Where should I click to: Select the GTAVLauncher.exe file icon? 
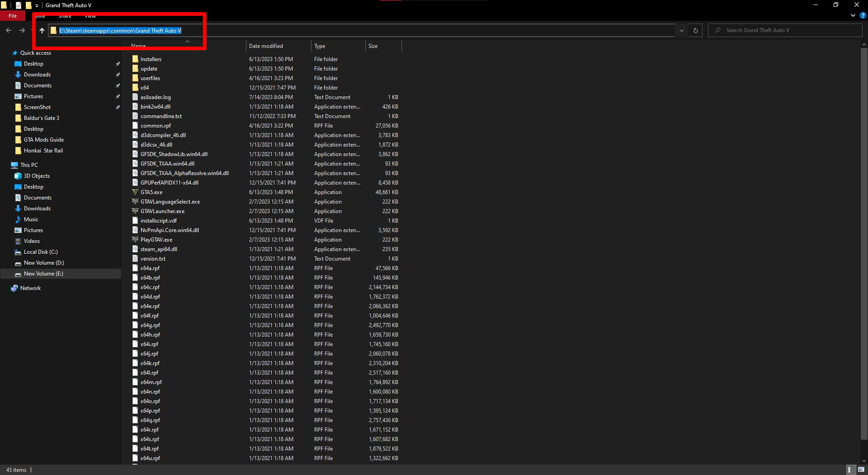(135, 211)
